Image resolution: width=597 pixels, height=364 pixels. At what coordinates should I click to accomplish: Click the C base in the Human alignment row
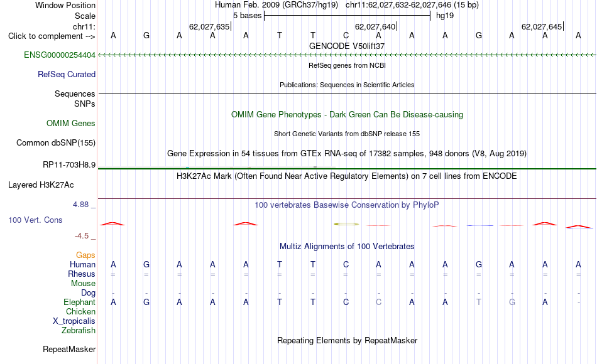346,264
